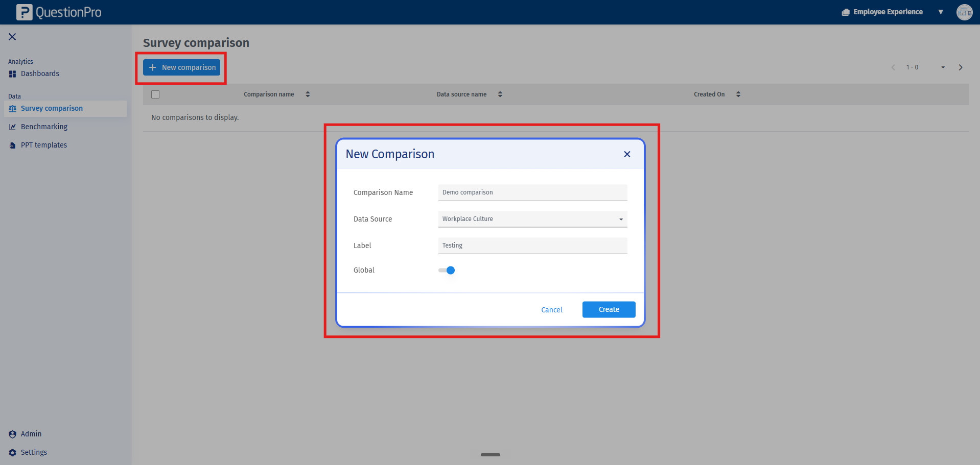This screenshot has width=980, height=465.
Task: Click the Survey comparison scale icon
Action: [x=12, y=109]
